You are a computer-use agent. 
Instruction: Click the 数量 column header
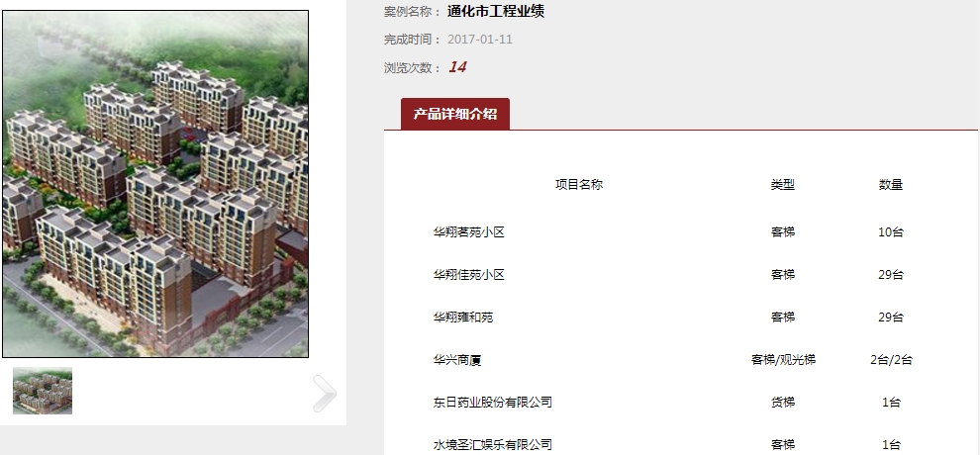coord(891,185)
